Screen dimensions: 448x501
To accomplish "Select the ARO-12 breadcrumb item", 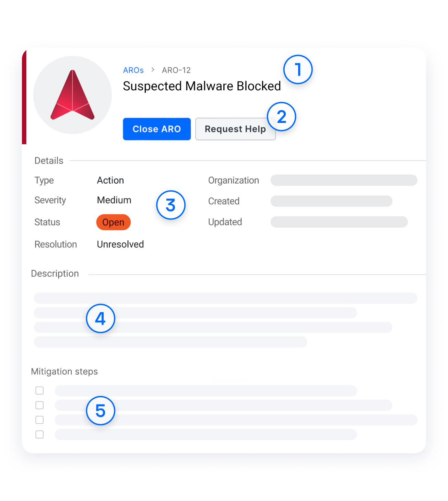I will [x=176, y=70].
